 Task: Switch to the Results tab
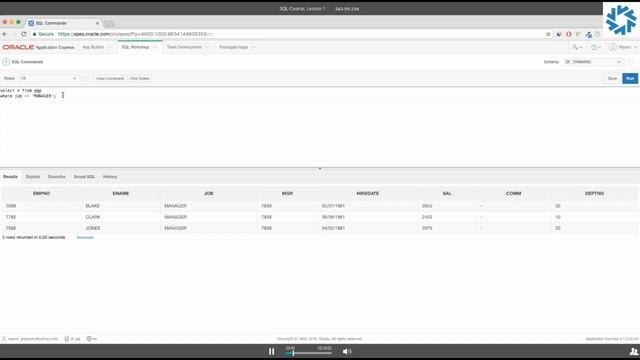[10, 177]
